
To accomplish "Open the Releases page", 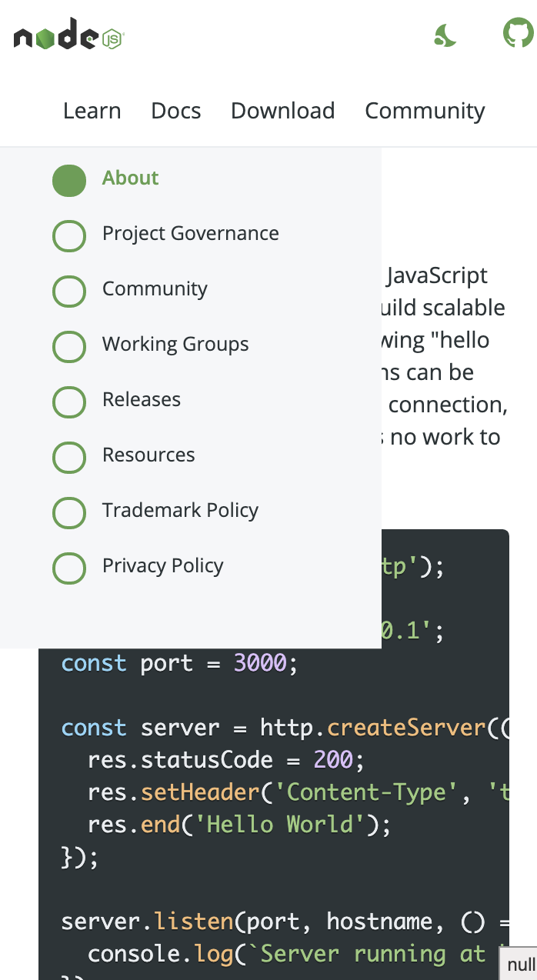I will 142,399.
